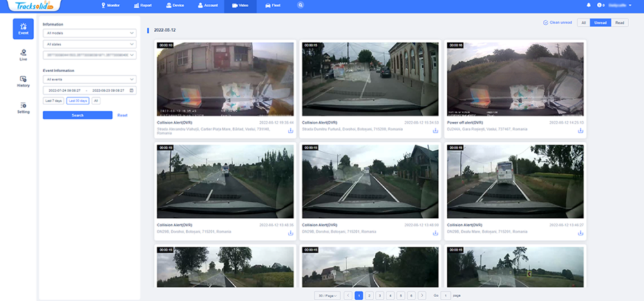Download the first Collision Alert video
The height and width of the screenshot is (301, 644).
(x=290, y=130)
